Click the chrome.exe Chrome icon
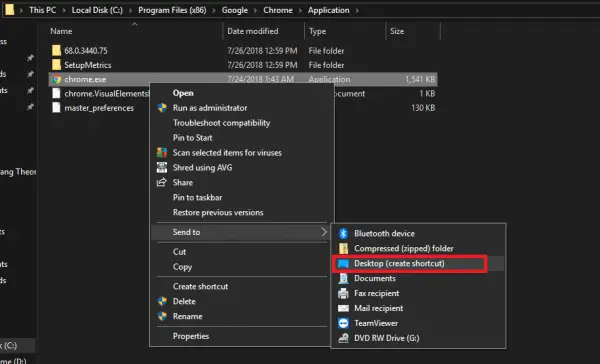 click(x=57, y=79)
